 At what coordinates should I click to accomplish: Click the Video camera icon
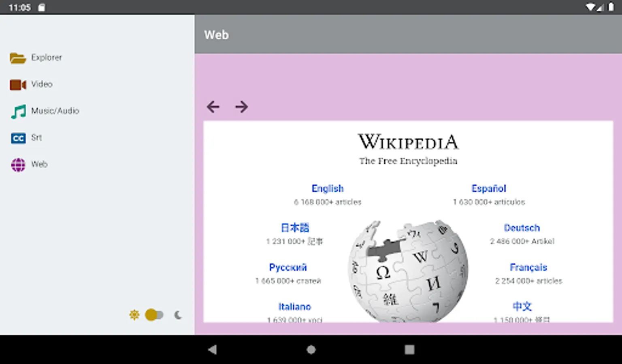click(x=18, y=85)
